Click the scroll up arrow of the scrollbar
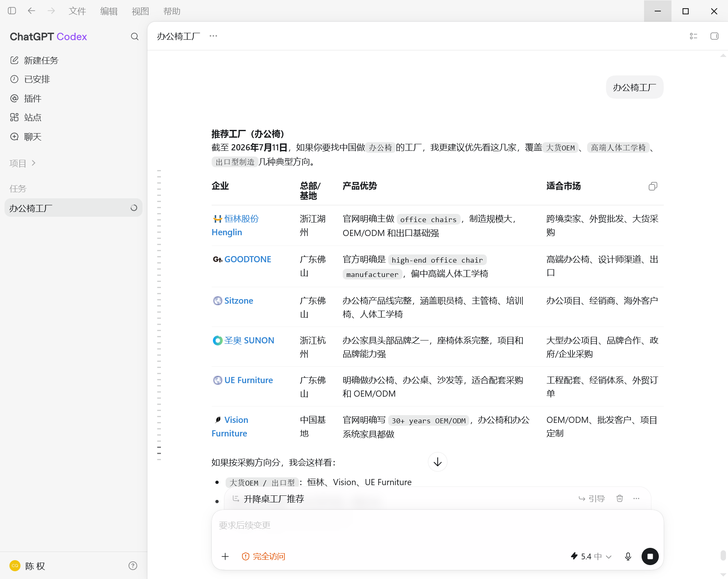The width and height of the screenshot is (728, 579). click(723, 56)
